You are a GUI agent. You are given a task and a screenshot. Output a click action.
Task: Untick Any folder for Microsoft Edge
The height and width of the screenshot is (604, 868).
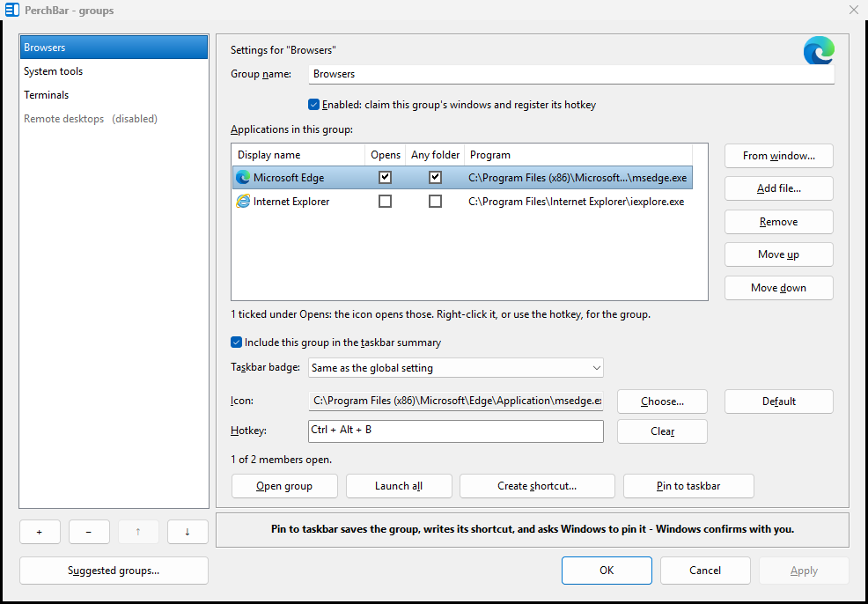(x=435, y=178)
